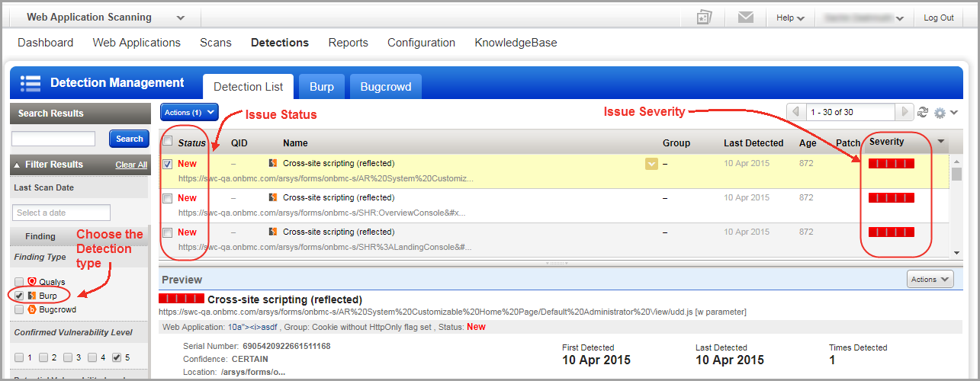
Task: Click the page range field 1 - 30 of 30
Action: 850,112
